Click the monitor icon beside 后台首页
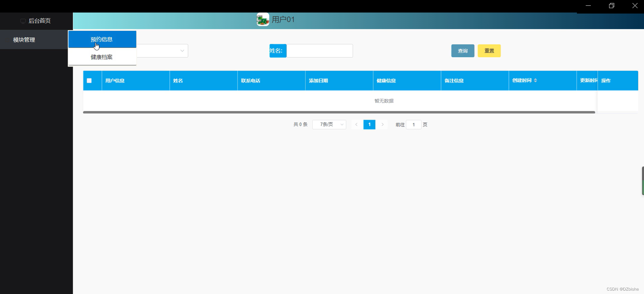The width and height of the screenshot is (644, 294). (23, 21)
